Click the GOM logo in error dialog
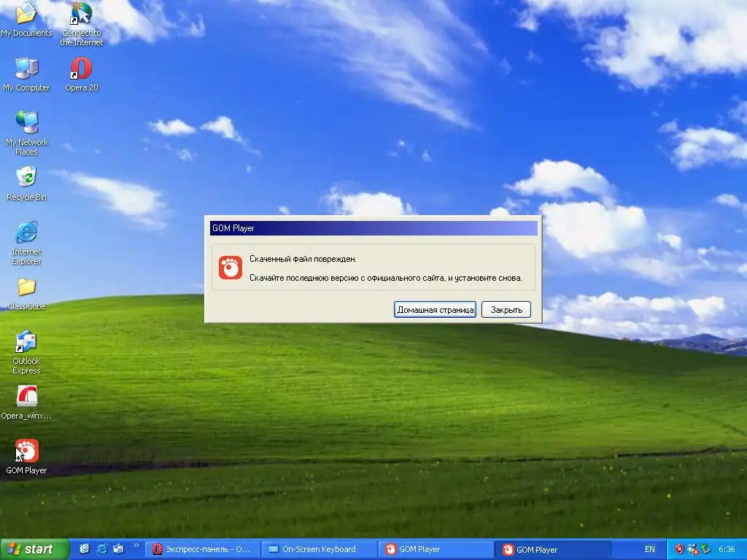747x560 pixels. 230,268
